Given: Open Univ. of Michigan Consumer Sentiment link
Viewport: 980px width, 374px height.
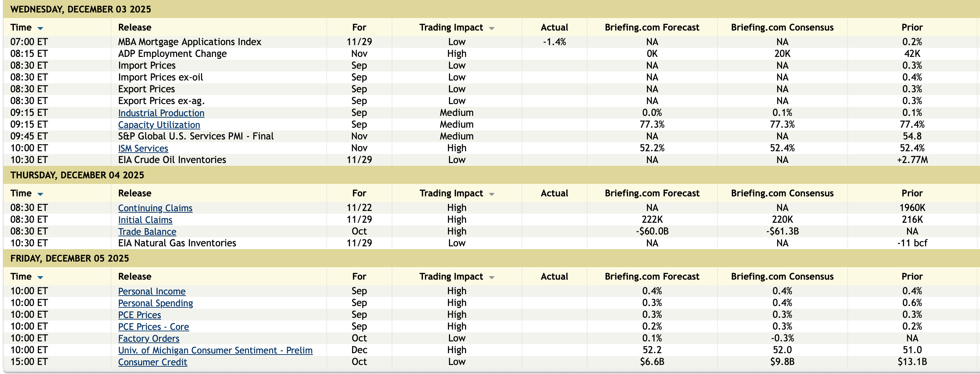Looking at the screenshot, I should tap(215, 350).
